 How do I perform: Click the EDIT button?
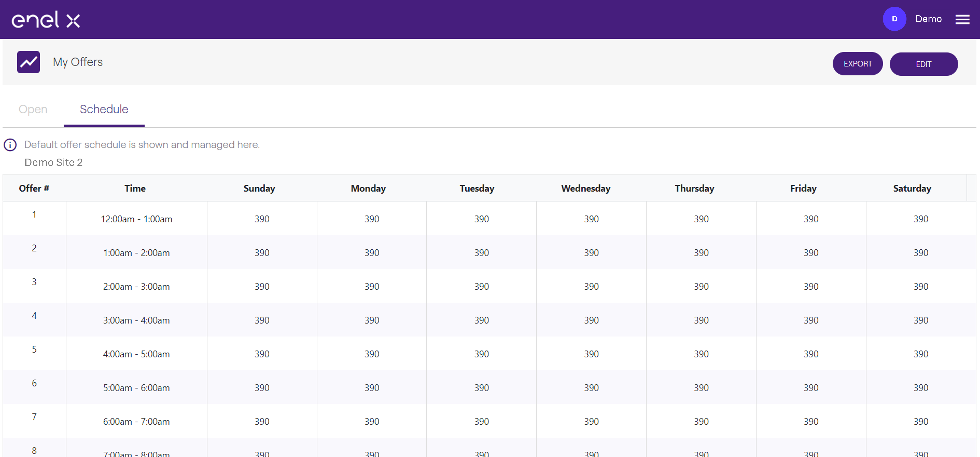[x=923, y=64]
